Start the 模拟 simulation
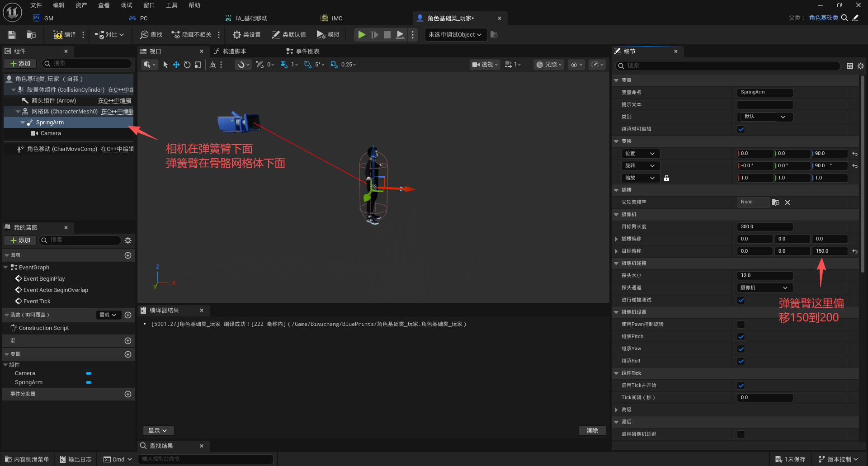 328,35
